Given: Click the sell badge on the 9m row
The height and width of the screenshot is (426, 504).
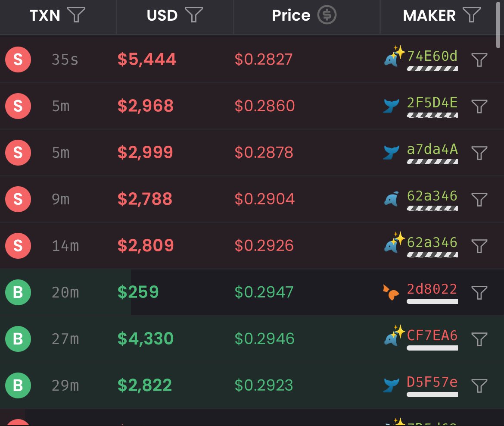Looking at the screenshot, I should tap(18, 199).
